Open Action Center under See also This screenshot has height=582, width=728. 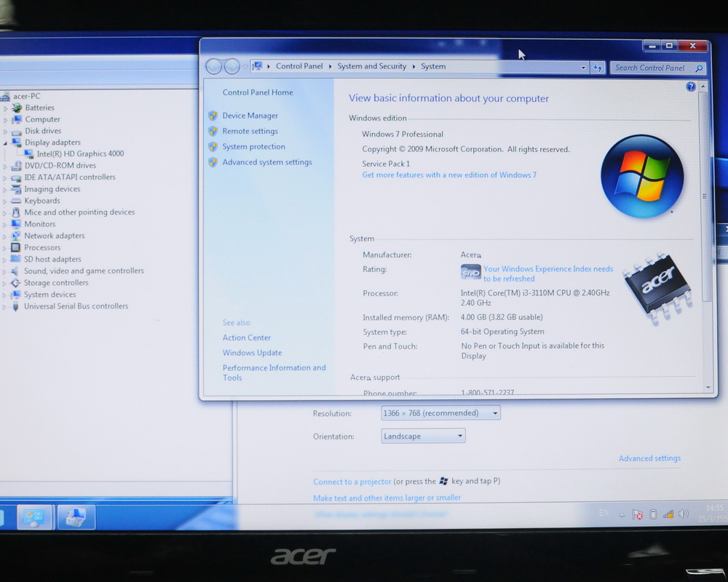pos(246,338)
